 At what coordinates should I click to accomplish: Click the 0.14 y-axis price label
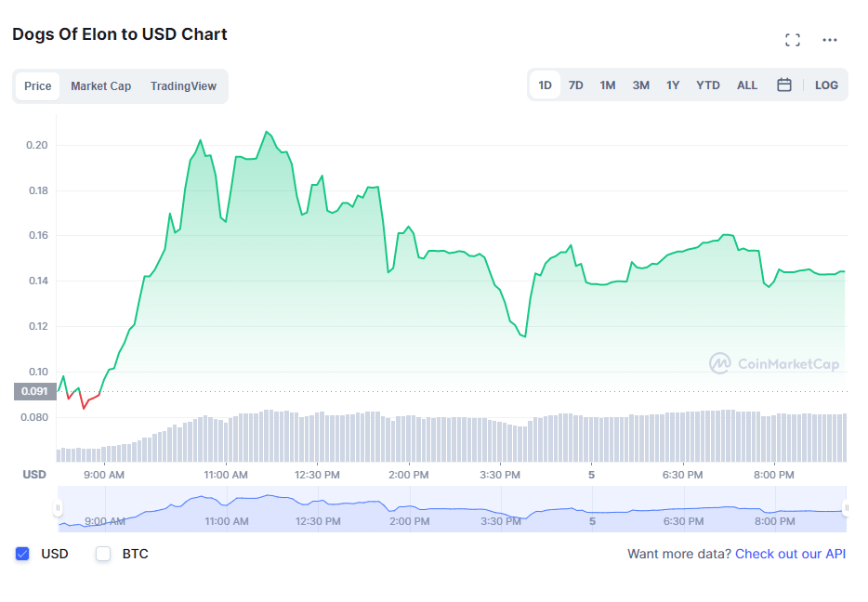38,281
